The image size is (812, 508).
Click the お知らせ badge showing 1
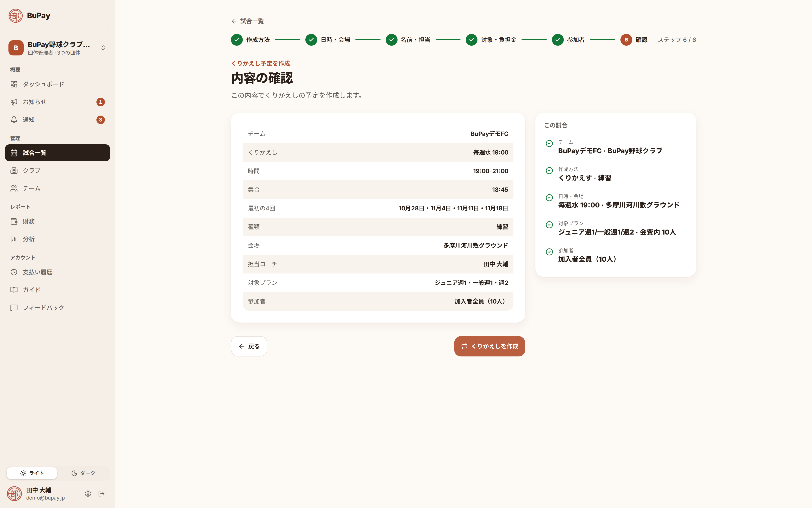100,102
